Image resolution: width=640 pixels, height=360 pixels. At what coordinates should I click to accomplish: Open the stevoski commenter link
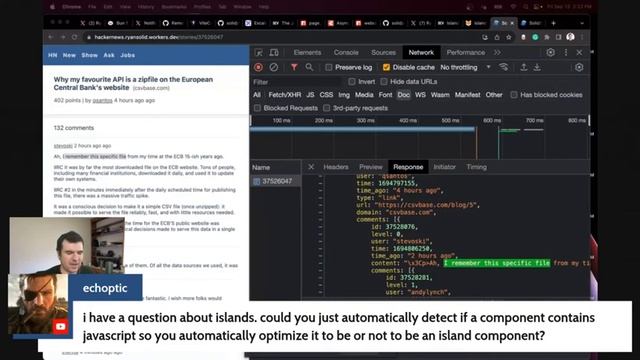click(63, 146)
